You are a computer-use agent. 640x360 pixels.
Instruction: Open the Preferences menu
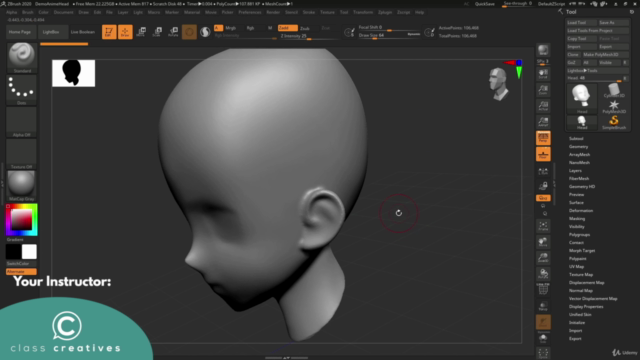coord(250,12)
